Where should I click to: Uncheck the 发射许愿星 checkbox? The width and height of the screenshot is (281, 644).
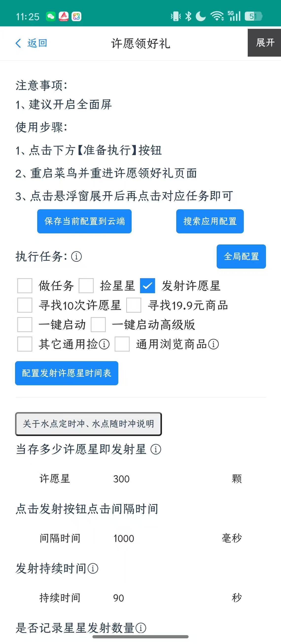[x=147, y=286]
